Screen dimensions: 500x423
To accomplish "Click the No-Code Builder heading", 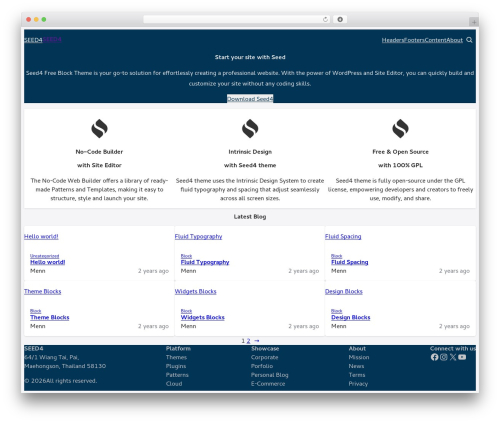I will pos(99,152).
